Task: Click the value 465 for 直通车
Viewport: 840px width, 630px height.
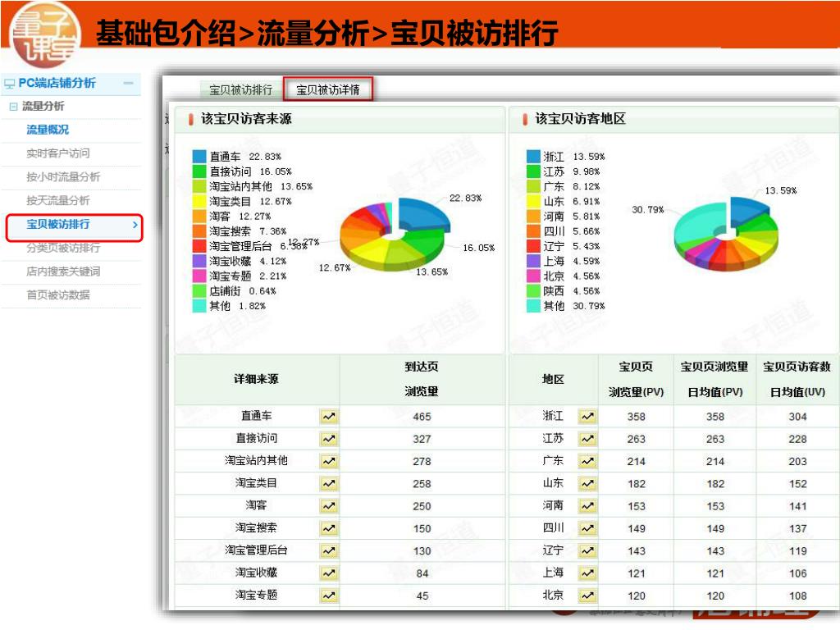Action: tap(422, 417)
